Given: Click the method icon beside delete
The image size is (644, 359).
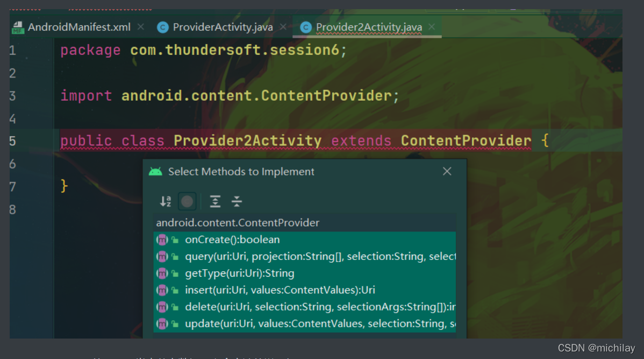Looking at the screenshot, I should (162, 307).
